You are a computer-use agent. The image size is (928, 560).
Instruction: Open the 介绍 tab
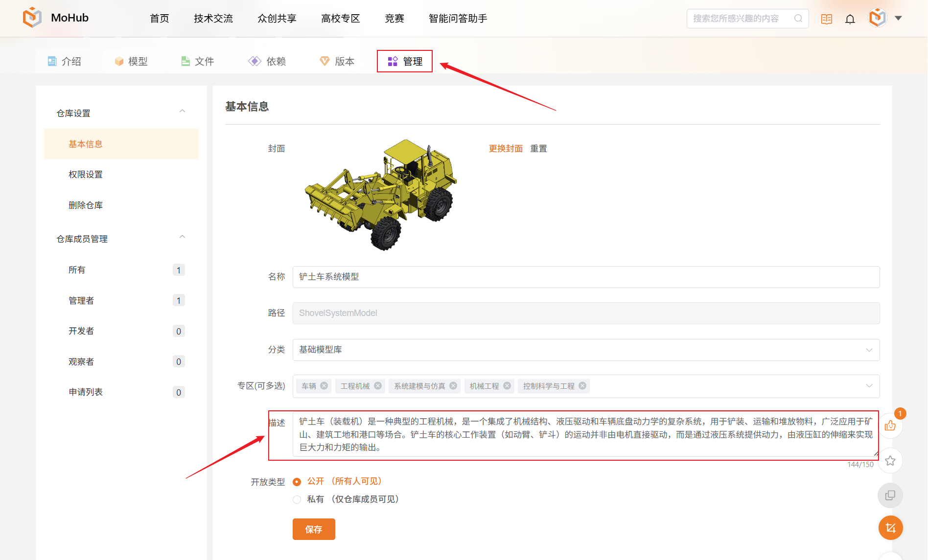click(x=65, y=62)
